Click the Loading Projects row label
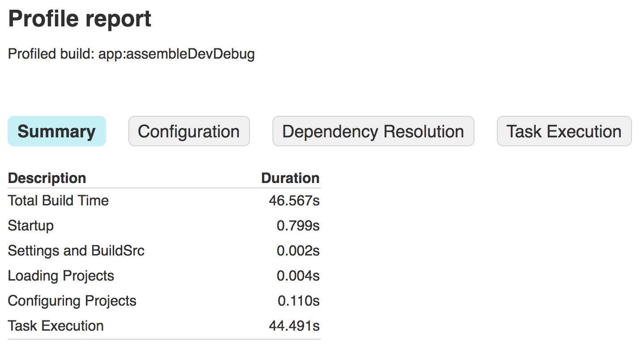This screenshot has width=644, height=349. (x=61, y=276)
